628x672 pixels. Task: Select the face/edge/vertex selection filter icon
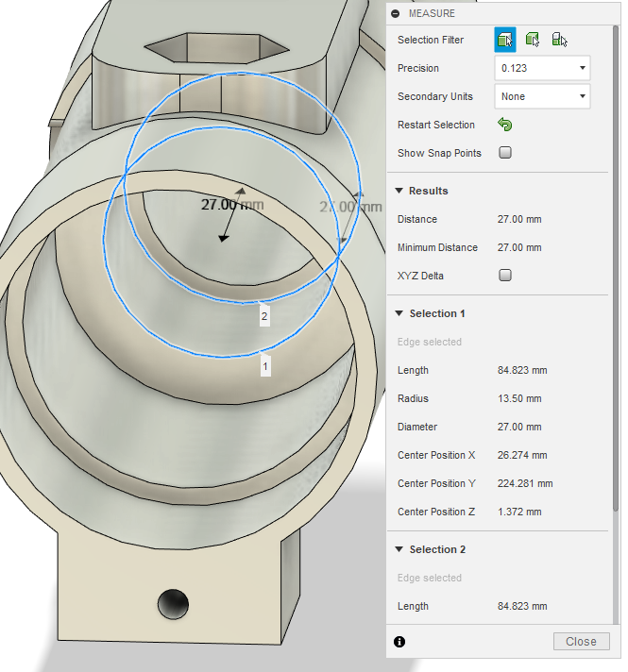[505, 40]
